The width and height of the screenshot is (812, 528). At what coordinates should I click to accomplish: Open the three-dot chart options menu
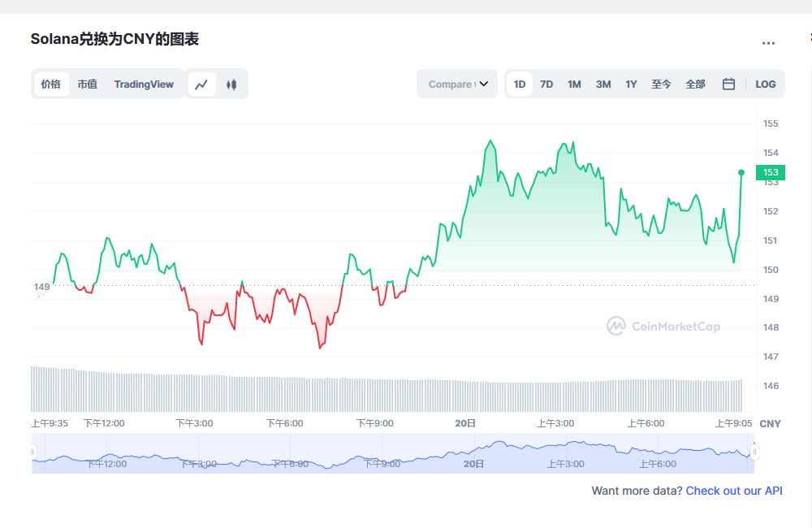click(768, 44)
